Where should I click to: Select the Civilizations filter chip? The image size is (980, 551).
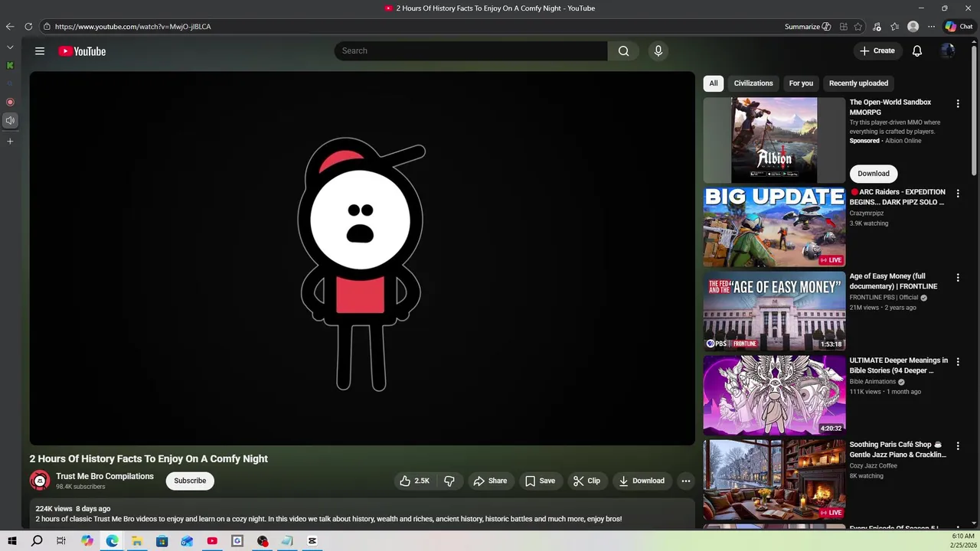click(x=753, y=83)
